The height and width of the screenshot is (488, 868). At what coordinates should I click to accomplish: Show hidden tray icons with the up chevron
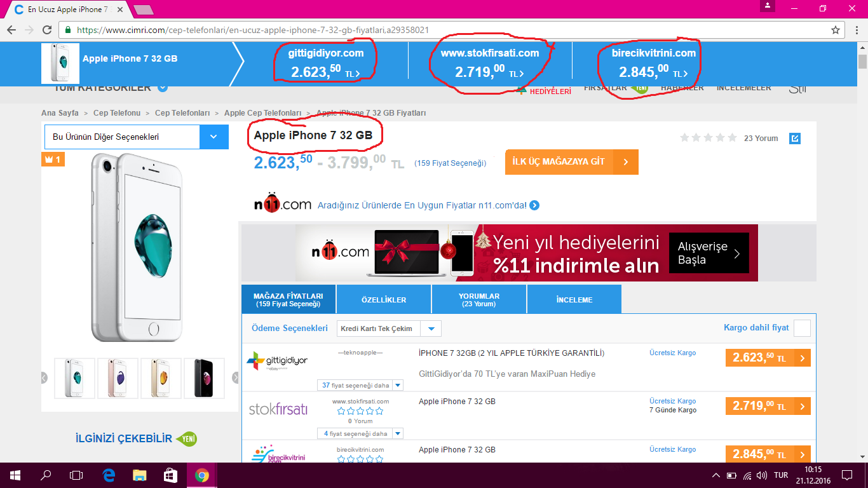(716, 475)
